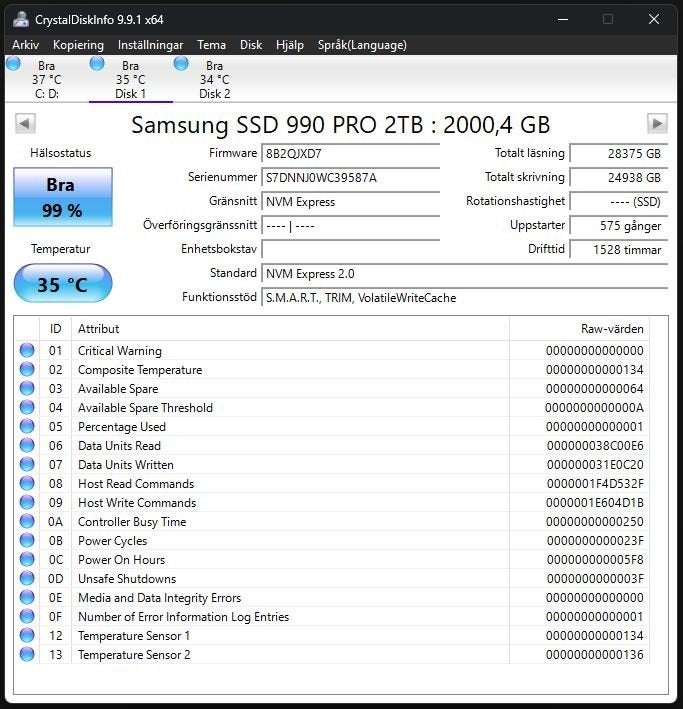The image size is (683, 709).
Task: Open the Kopiering menu
Action: point(78,45)
